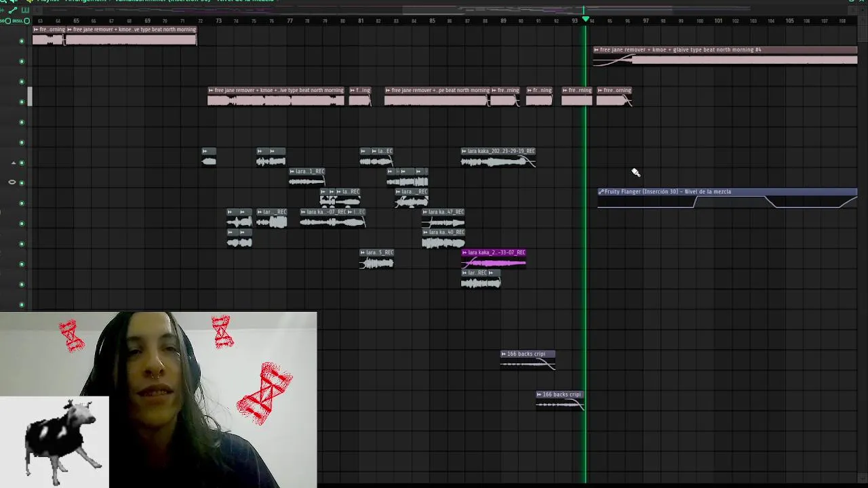Click bar 69 on the timeline ruler
868x488 pixels.
coord(147,21)
